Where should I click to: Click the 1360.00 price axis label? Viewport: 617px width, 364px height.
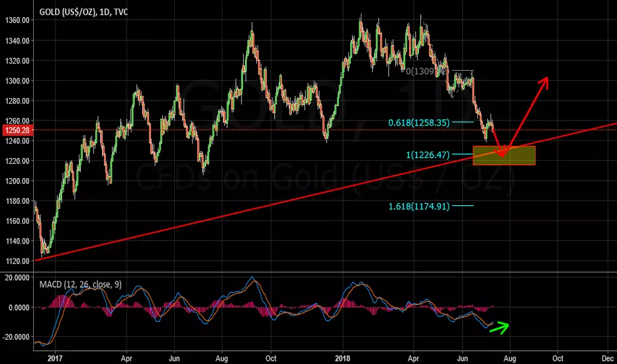[x=17, y=21]
